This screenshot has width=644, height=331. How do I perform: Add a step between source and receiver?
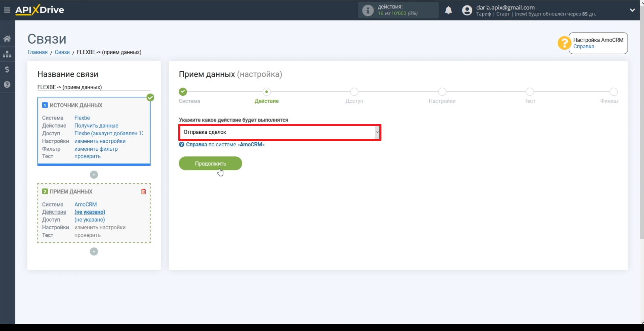(94, 175)
